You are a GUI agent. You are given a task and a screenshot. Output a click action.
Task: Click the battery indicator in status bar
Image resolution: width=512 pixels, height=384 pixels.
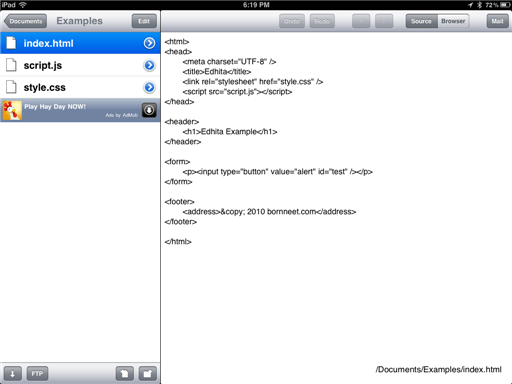tap(505, 5)
